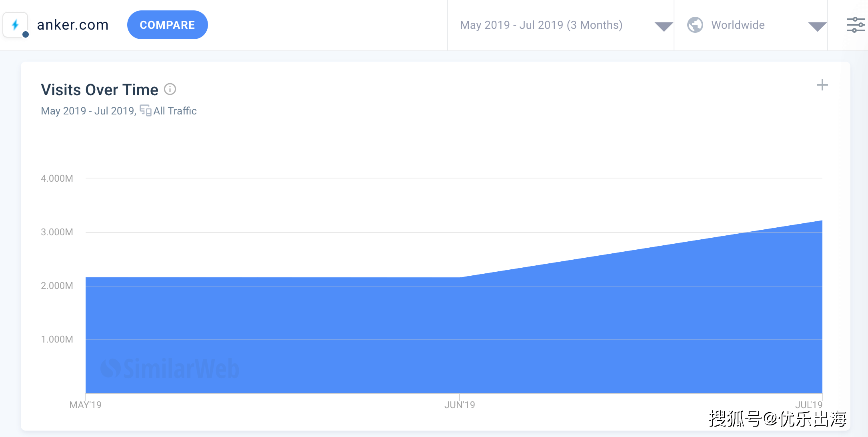The height and width of the screenshot is (437, 868).
Task: Click the anker.com site name
Action: 73,25
